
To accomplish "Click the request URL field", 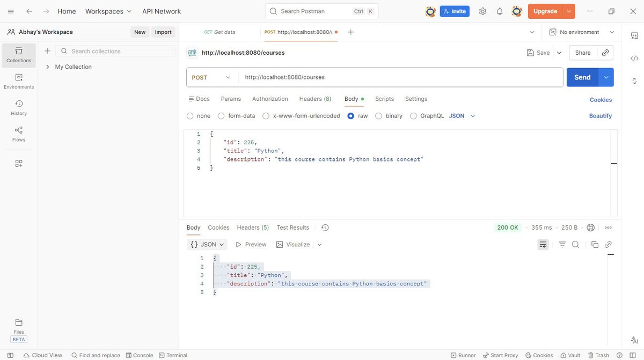I will pyautogui.click(x=400, y=77).
